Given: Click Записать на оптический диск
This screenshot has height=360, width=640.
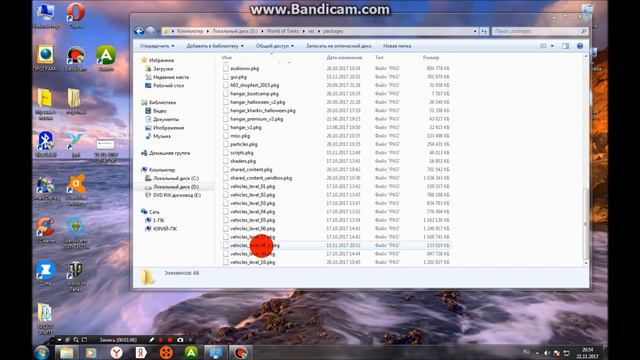Looking at the screenshot, I should click(338, 46).
